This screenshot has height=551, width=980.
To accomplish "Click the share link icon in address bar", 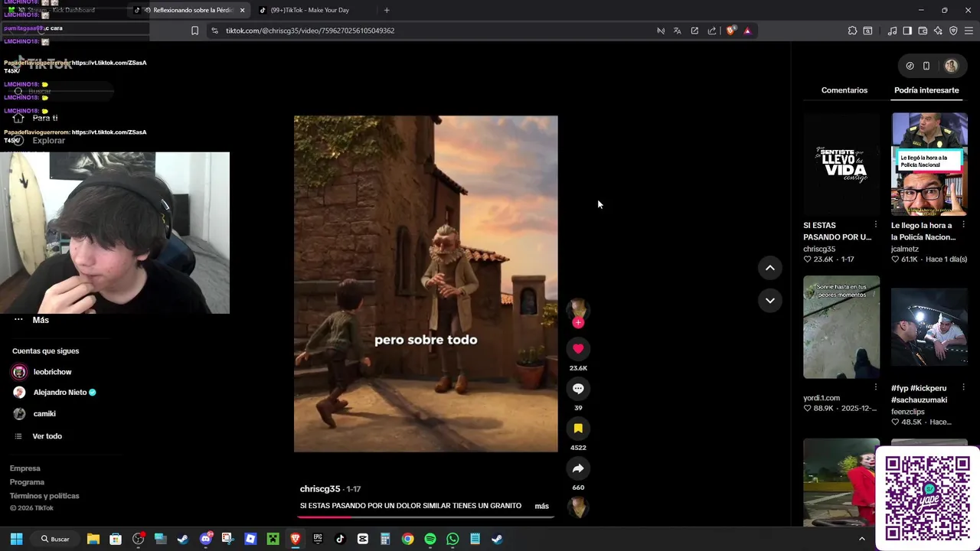I will (x=712, y=31).
